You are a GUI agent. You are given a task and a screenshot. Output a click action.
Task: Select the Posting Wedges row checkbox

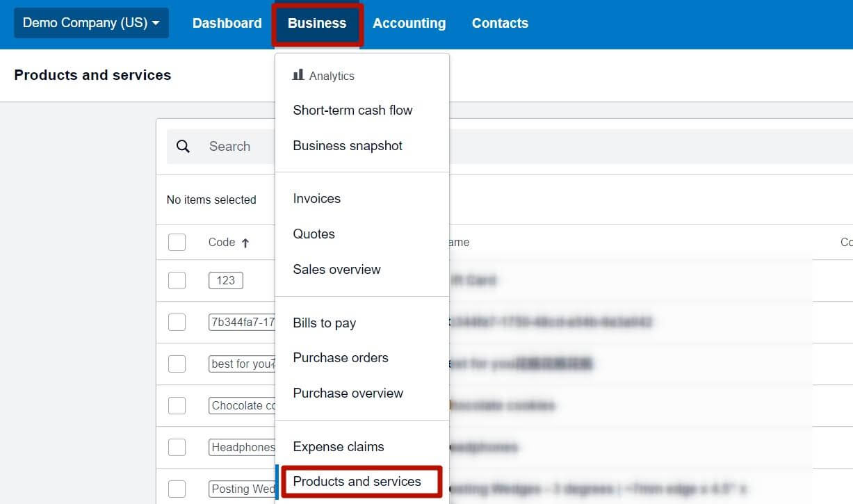[177, 489]
